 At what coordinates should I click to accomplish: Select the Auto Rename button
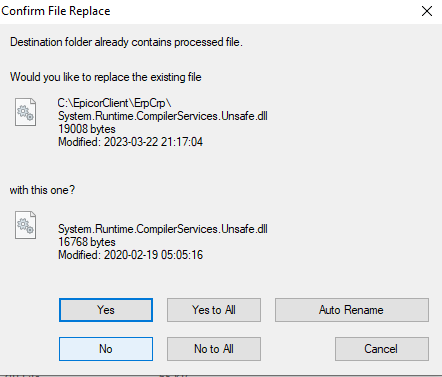tap(352, 310)
